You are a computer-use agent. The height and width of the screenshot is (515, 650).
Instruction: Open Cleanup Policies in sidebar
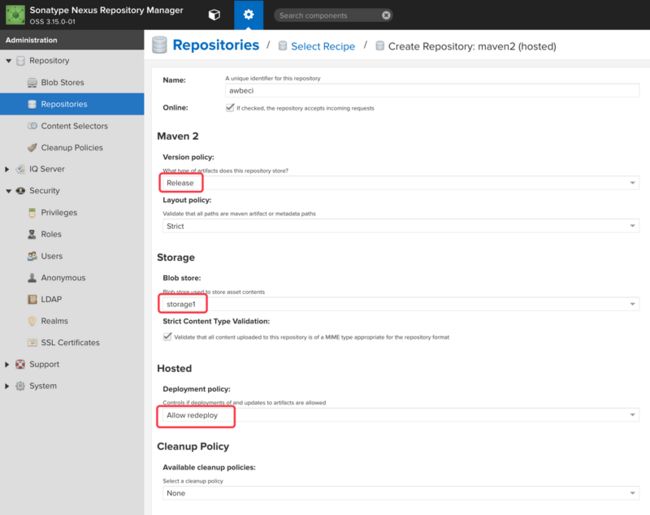click(72, 148)
